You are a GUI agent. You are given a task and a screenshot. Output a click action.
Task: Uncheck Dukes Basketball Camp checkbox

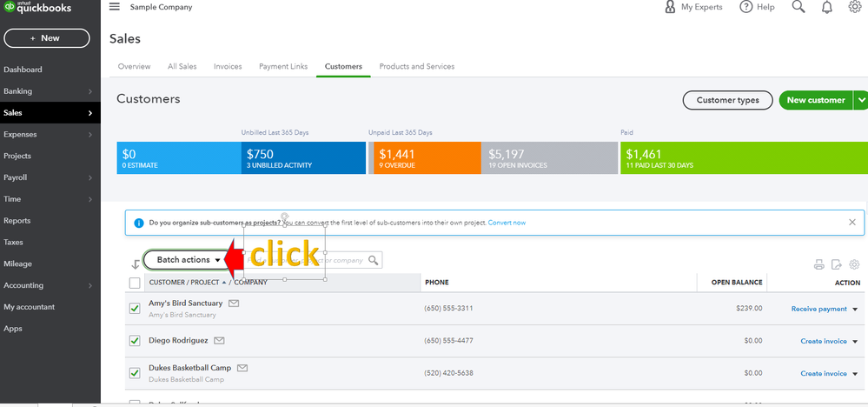[135, 373]
